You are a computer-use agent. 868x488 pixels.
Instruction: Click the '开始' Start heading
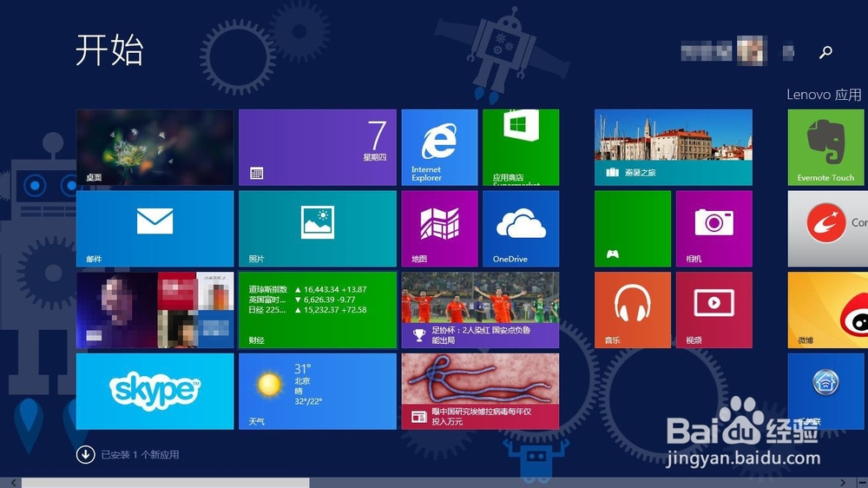[109, 49]
